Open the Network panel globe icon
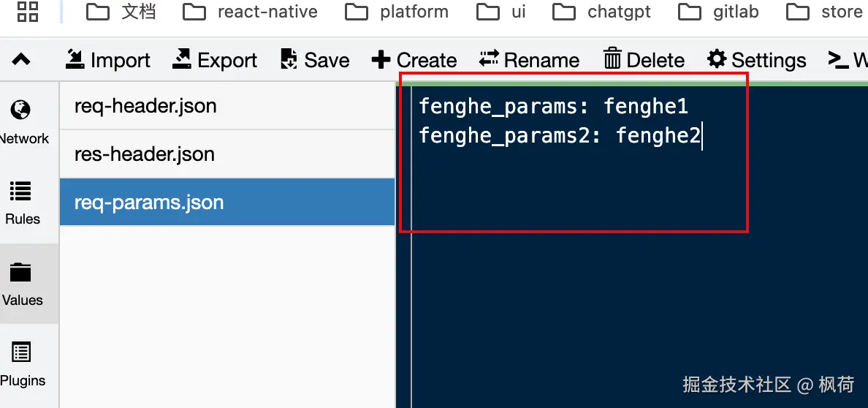868x408 pixels. pos(20,110)
